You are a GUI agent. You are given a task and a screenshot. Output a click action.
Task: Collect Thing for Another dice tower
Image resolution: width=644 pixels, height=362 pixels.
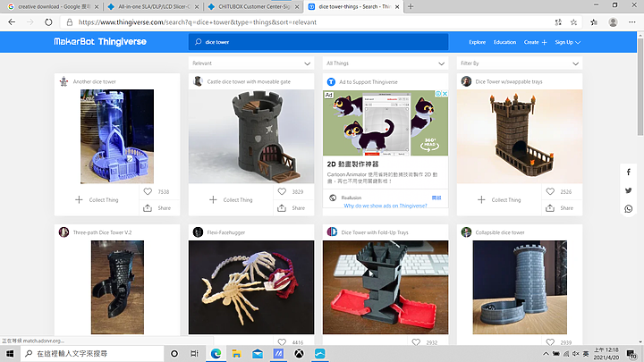[97, 200]
